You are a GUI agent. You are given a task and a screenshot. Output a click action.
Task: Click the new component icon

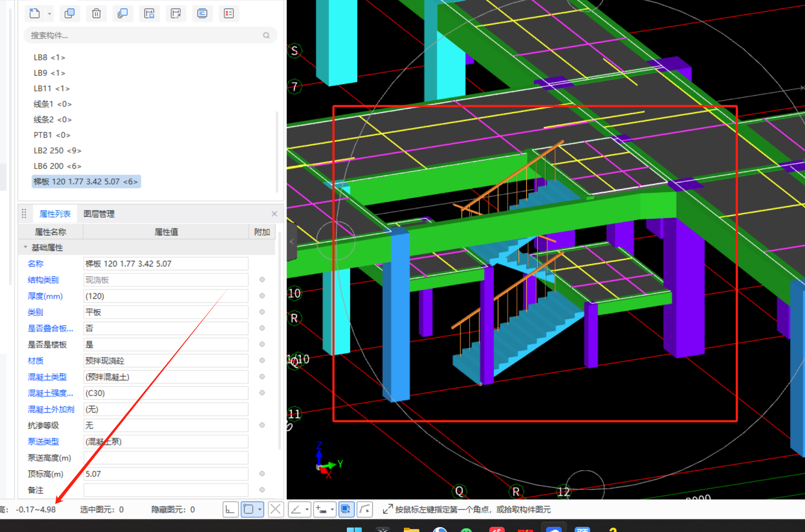(x=35, y=13)
